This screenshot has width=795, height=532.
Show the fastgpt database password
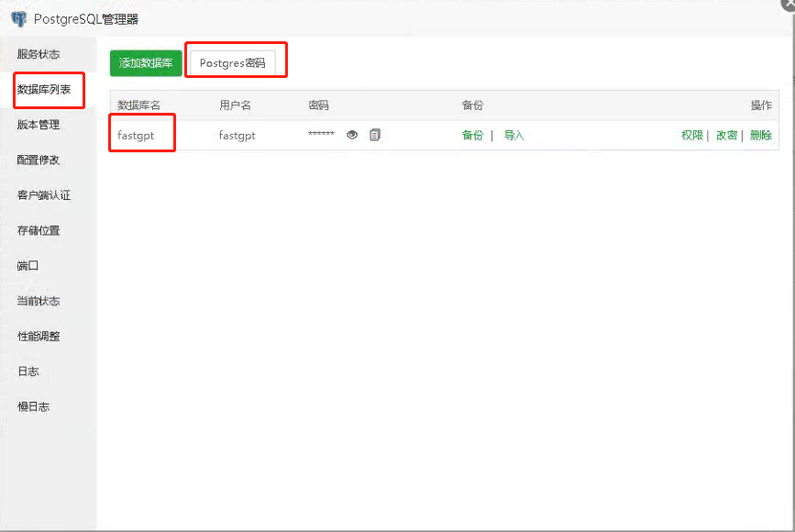(352, 135)
